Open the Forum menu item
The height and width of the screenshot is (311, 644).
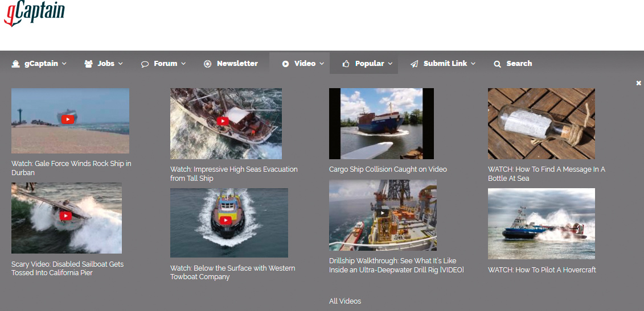click(x=165, y=64)
